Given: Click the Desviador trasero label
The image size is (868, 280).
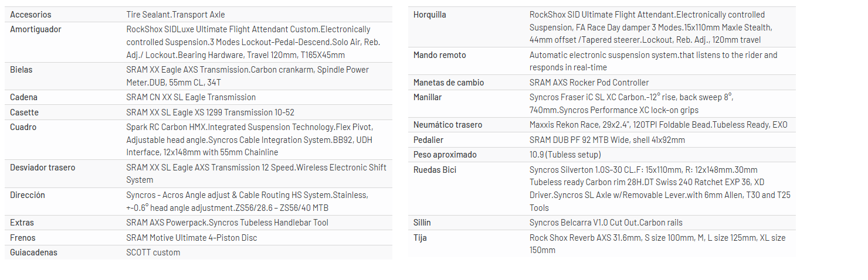Looking at the screenshot, I should click(42, 168).
